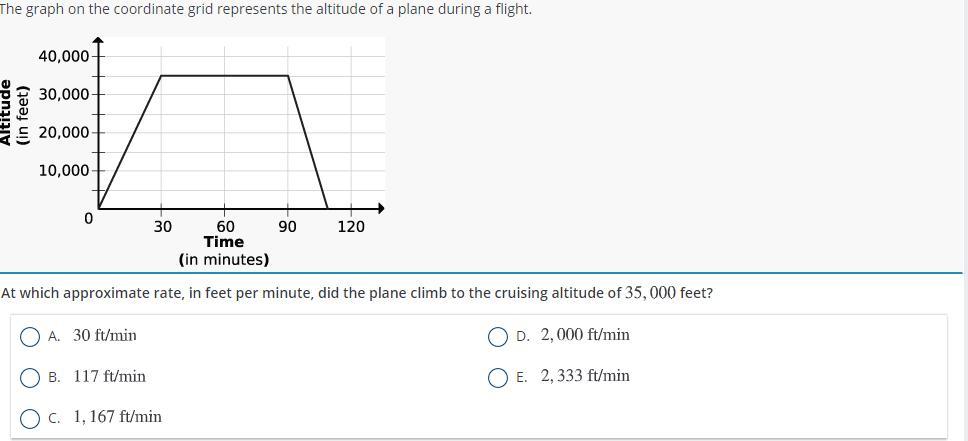Click the 30 minute tick label
This screenshot has width=968, height=441.
[162, 227]
